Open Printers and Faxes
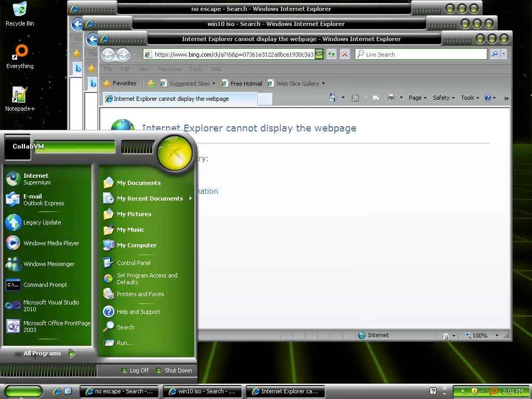The height and width of the screenshot is (399, 532). (147, 294)
